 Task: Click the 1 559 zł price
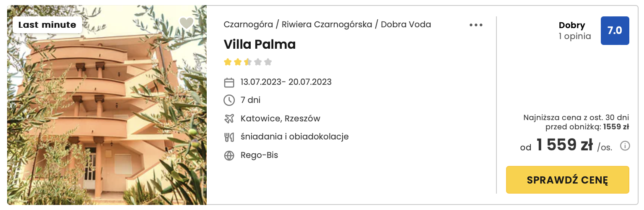tap(564, 146)
